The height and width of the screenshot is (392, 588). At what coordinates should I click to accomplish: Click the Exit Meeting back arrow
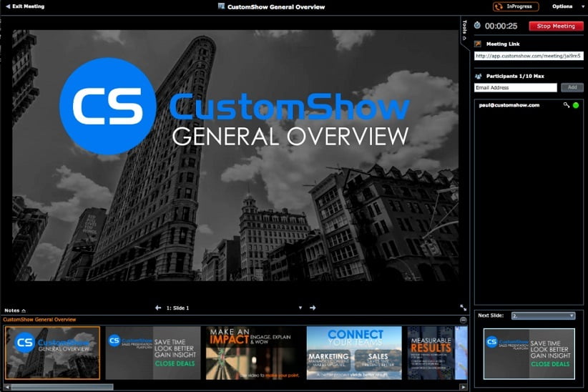point(8,6)
